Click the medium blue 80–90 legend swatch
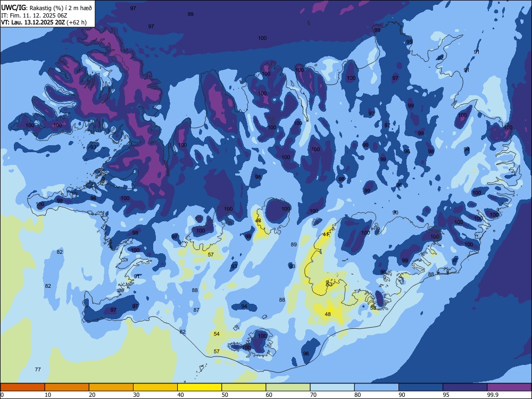This screenshot has width=532, height=399. 377,387
